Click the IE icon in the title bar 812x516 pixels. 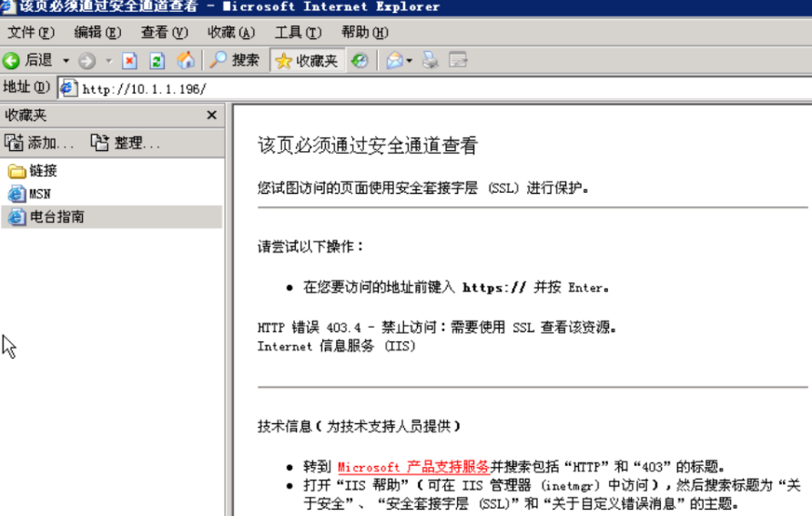pyautogui.click(x=7, y=6)
